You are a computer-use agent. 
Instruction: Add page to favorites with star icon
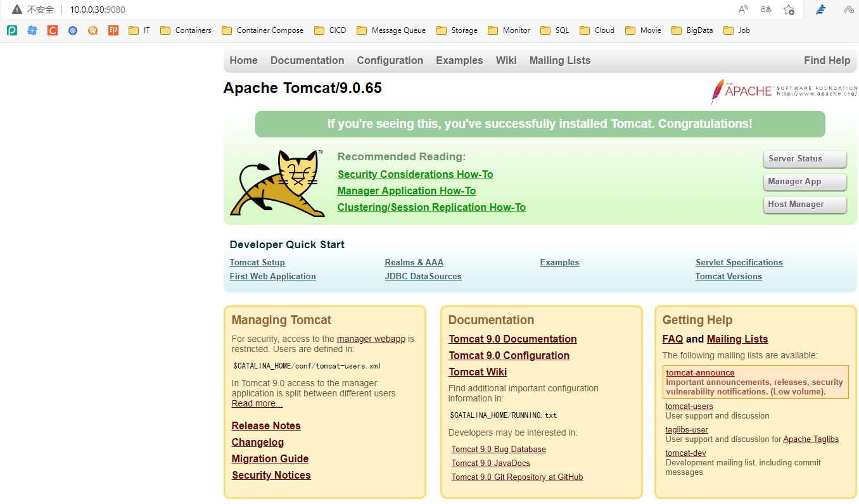(789, 9)
